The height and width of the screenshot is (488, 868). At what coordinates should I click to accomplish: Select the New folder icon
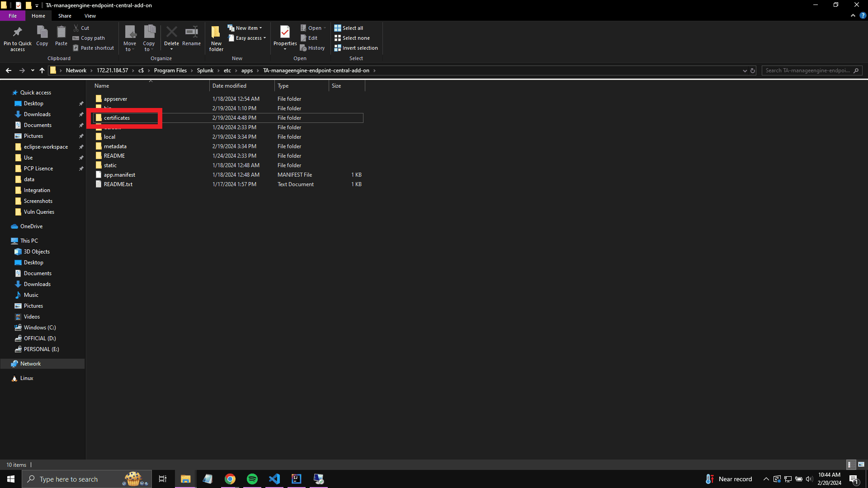coord(216,37)
